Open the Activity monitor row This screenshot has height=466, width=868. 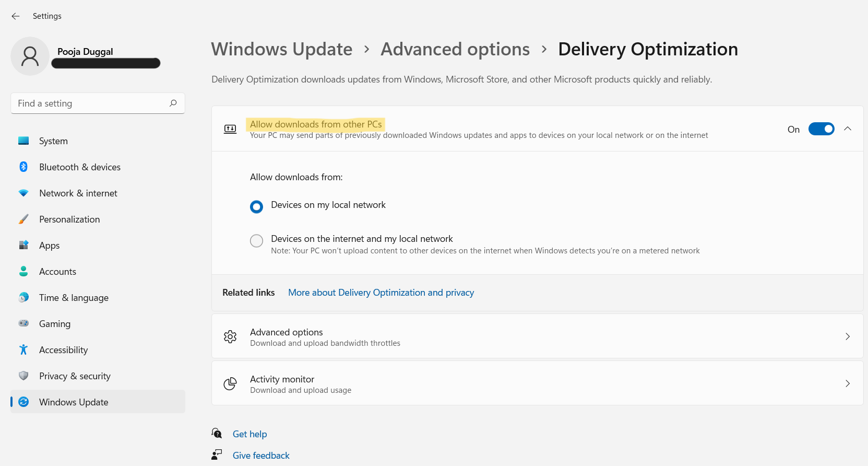tap(537, 383)
